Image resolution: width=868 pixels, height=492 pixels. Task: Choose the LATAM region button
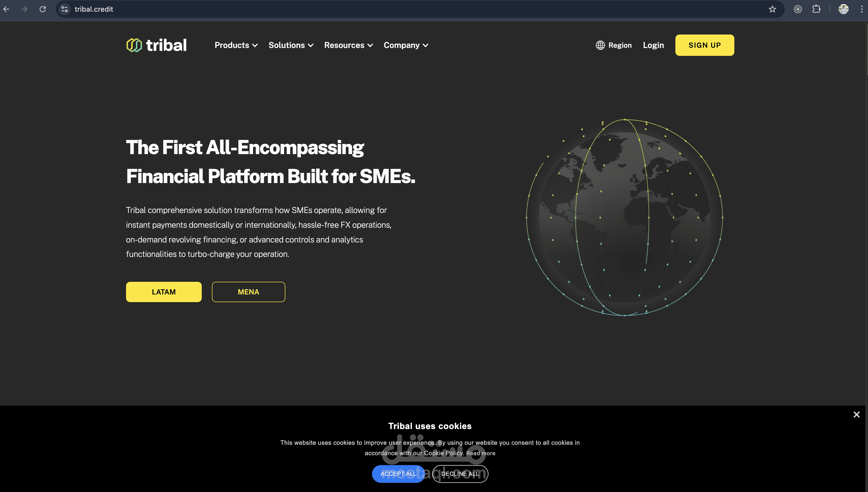164,292
